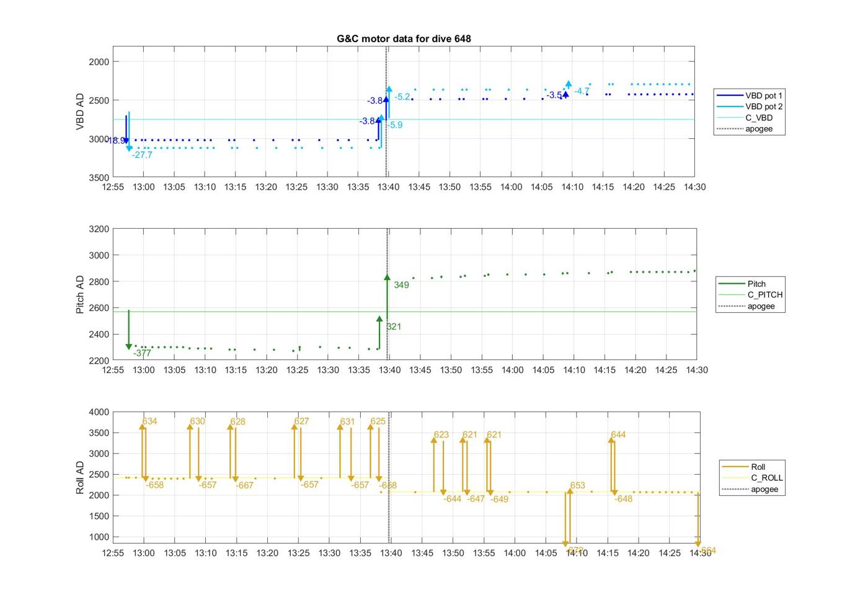
Task: Select the 'Roll' legend entry
Action: pyautogui.click(x=743, y=467)
